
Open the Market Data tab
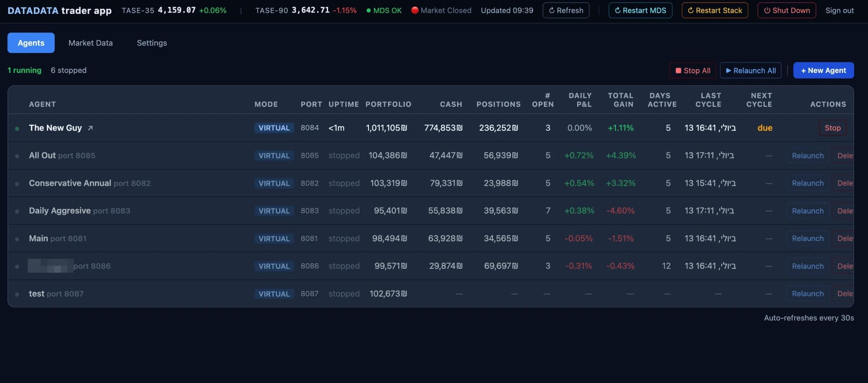(x=90, y=43)
